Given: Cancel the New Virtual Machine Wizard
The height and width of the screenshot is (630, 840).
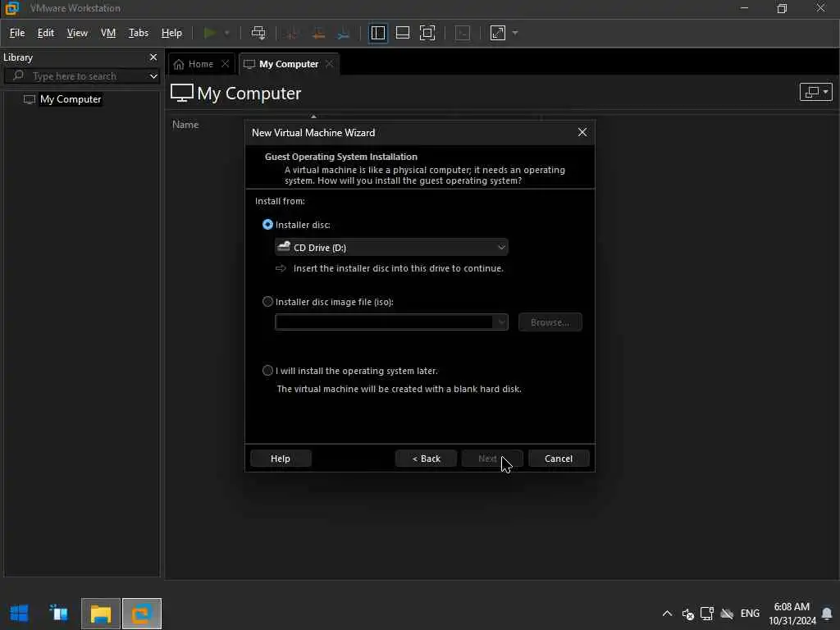Looking at the screenshot, I should pyautogui.click(x=558, y=459).
